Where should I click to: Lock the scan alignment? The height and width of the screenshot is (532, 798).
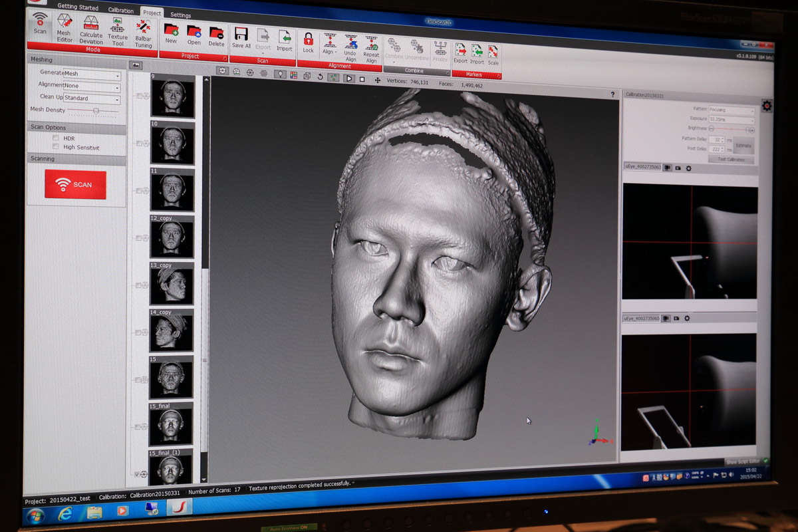point(308,41)
